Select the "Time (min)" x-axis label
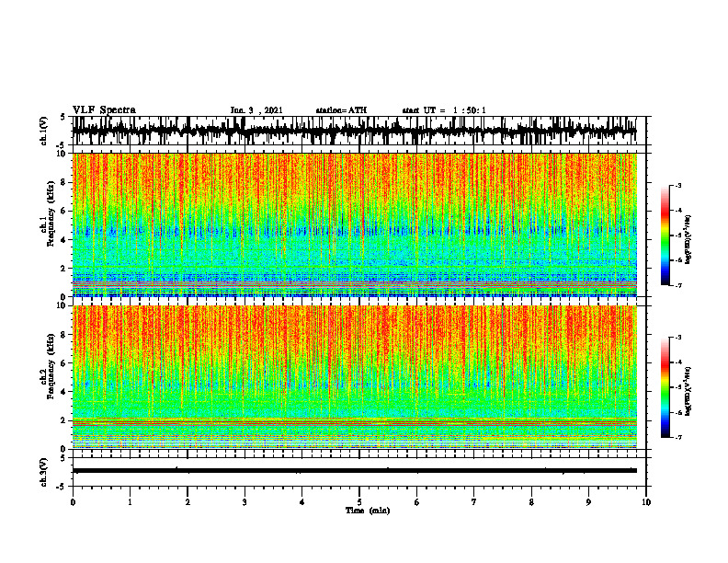The image size is (728, 563). [368, 511]
